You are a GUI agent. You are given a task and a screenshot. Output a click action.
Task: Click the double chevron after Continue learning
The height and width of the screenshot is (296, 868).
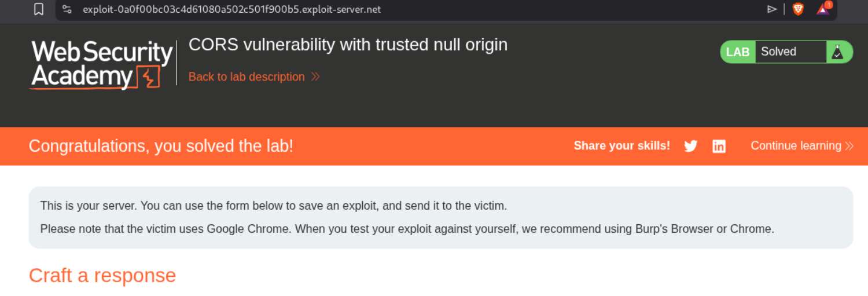(849, 146)
